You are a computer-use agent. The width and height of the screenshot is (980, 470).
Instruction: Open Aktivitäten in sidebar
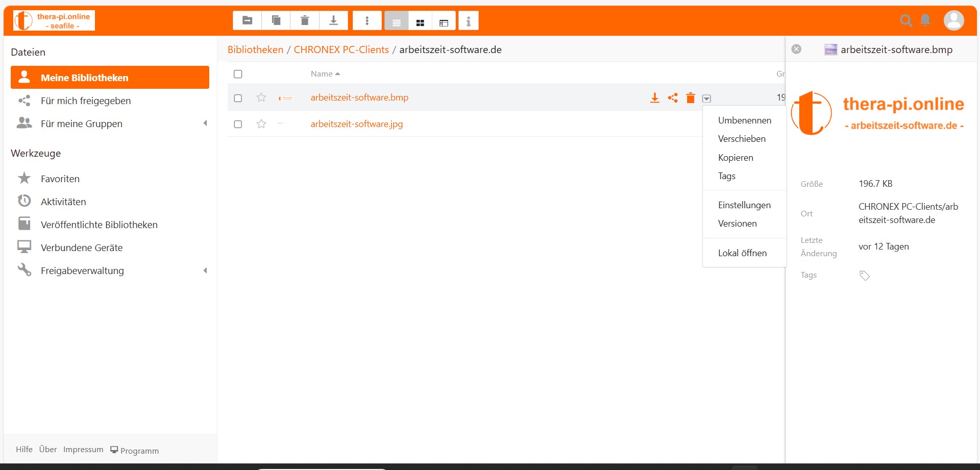pos(110,202)
